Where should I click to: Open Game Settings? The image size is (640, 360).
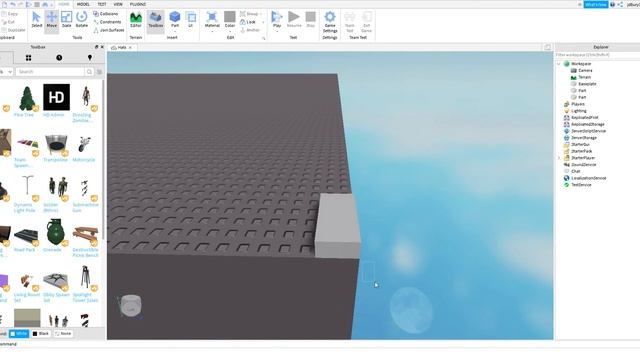point(330,22)
